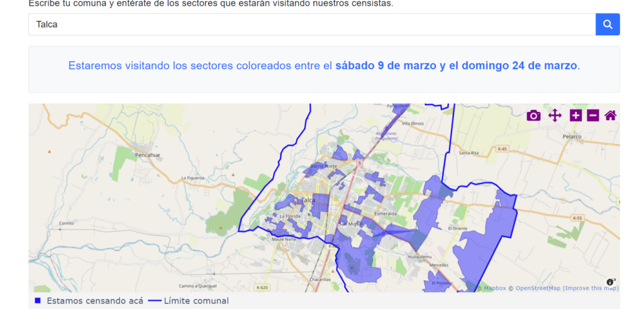Zoom in using the plus icon
The height and width of the screenshot is (314, 644).
coord(575,115)
